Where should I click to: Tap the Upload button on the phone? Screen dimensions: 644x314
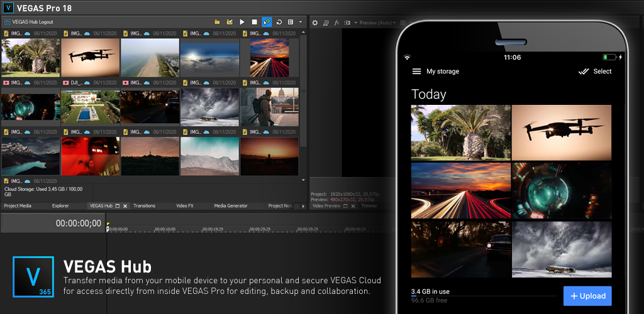coord(587,296)
